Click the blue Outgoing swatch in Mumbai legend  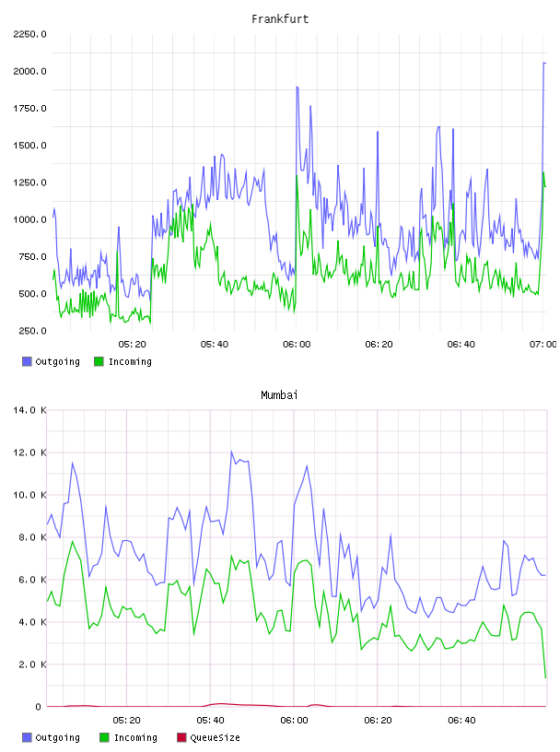27,737
